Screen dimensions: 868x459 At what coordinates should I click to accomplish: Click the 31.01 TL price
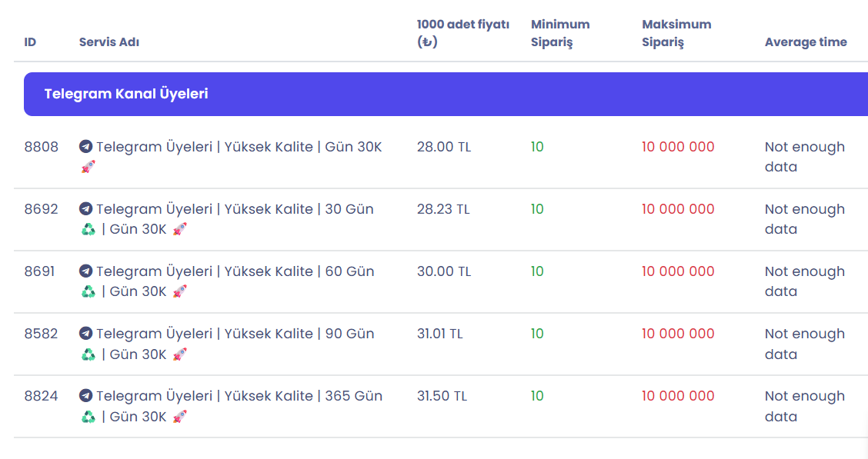pos(440,334)
